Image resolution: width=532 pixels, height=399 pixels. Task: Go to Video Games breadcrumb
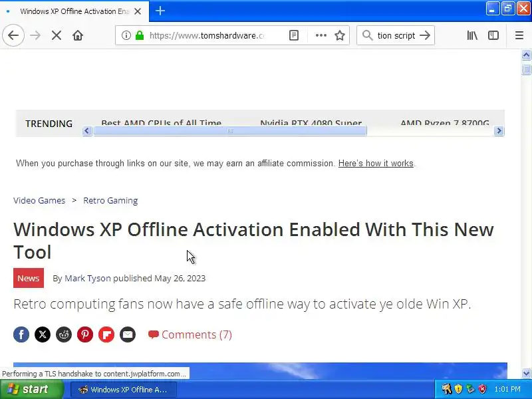39,201
